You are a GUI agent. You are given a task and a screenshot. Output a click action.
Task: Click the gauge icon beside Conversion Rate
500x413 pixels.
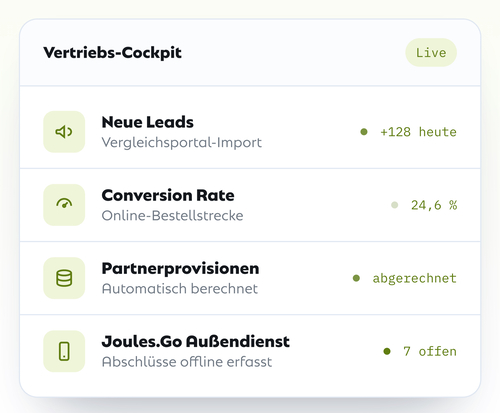click(64, 203)
